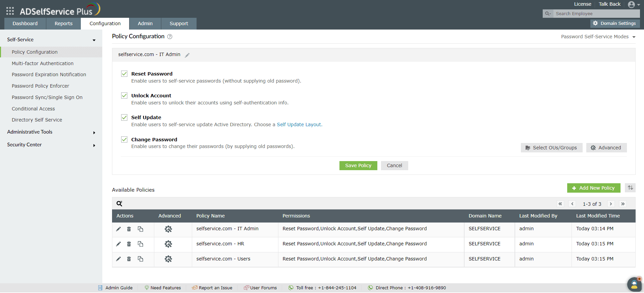Screen dimensions: 644x293
Task: Open advanced settings for IT Admin policy
Action: tap(168, 229)
